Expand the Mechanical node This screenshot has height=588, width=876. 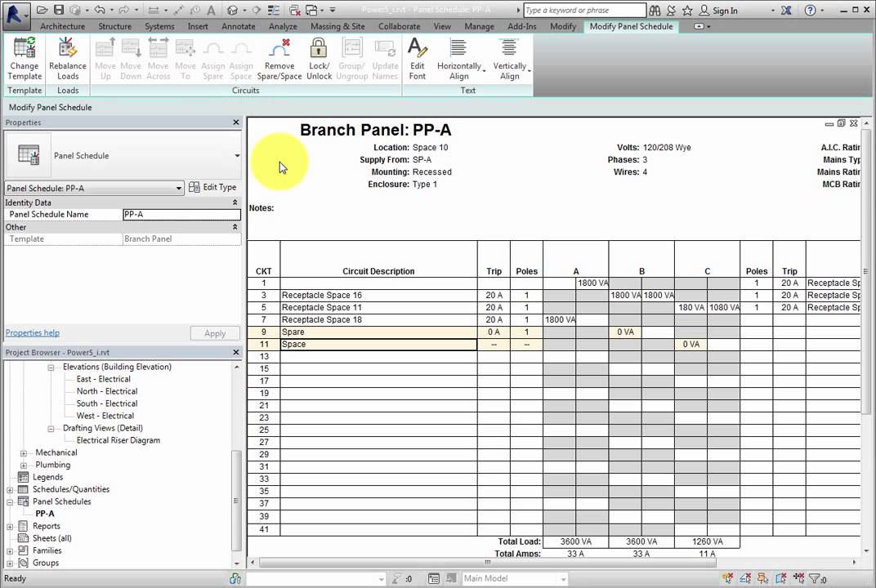click(24, 453)
